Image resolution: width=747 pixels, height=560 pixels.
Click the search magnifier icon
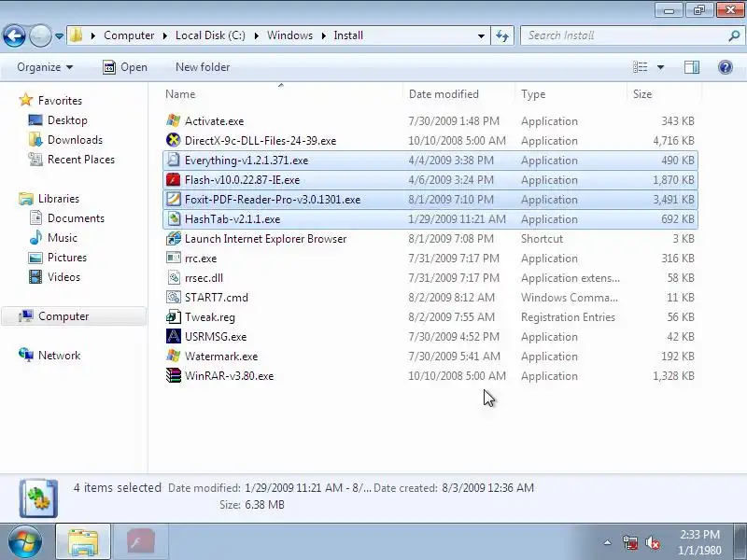pyautogui.click(x=734, y=35)
